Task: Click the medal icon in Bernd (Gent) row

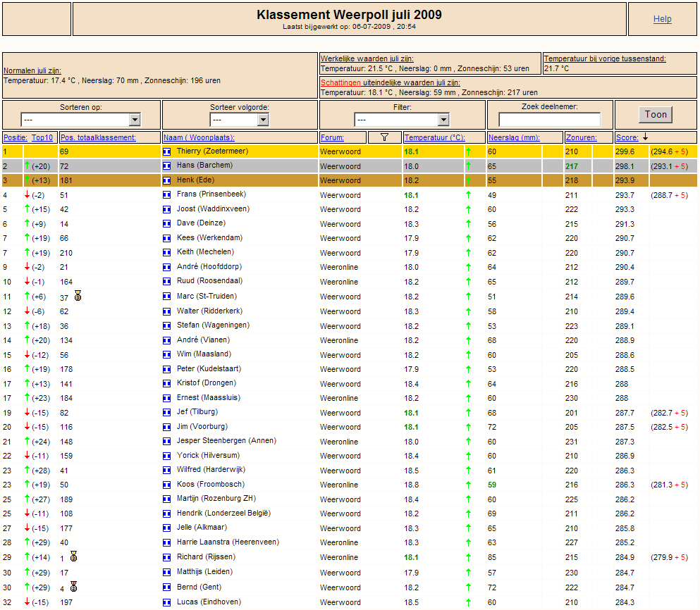Action: point(73,586)
